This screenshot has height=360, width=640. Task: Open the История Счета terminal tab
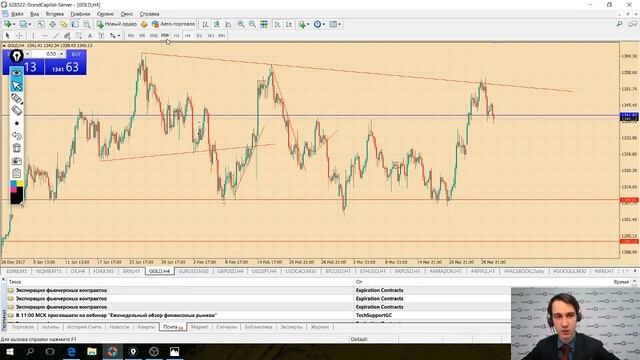point(84,327)
